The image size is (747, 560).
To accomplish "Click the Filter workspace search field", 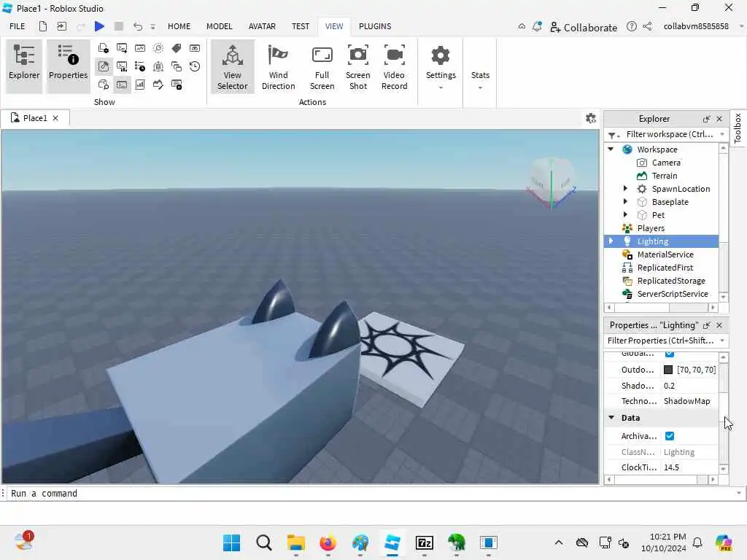I will pos(667,135).
